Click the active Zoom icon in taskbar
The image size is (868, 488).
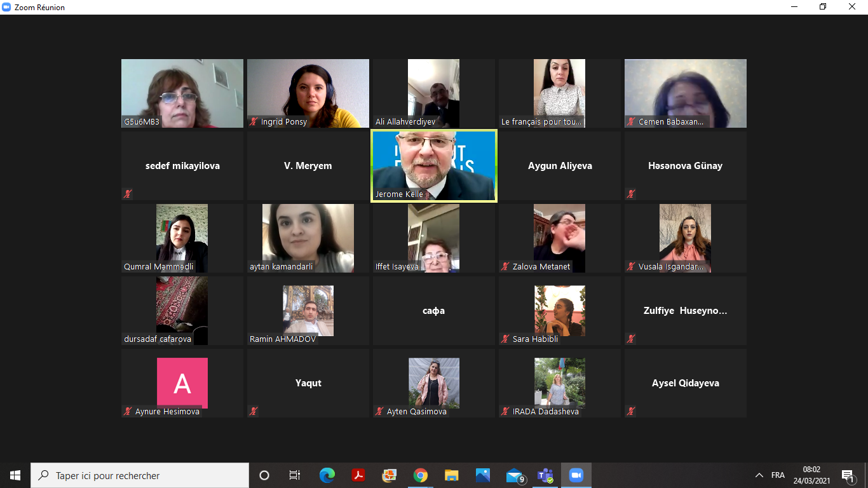click(576, 475)
